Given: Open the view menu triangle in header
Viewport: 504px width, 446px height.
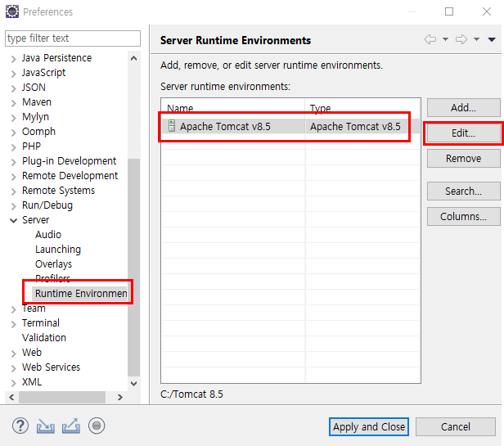Looking at the screenshot, I should [492, 39].
